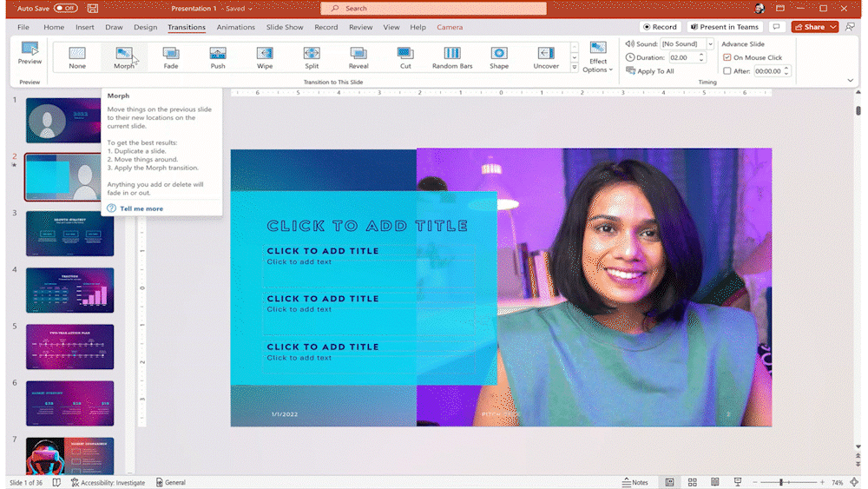The image size is (868, 489).
Task: Select slide 4 thumbnail in the panel
Action: (69, 289)
